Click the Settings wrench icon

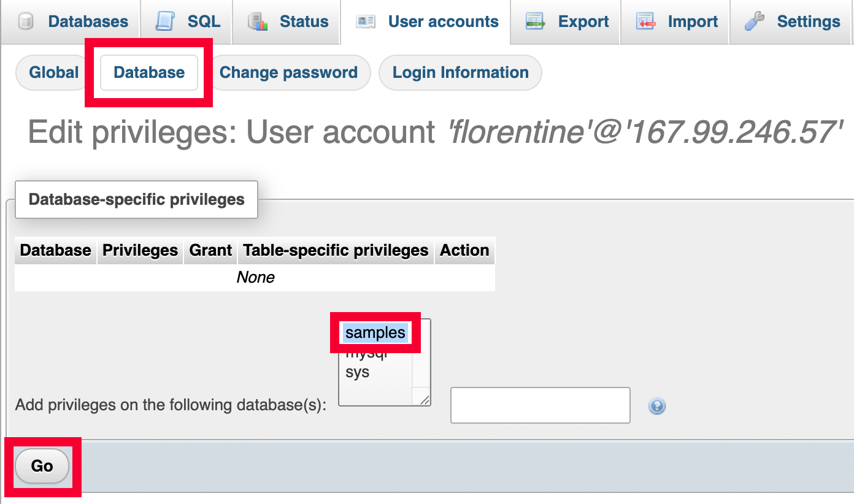point(755,22)
